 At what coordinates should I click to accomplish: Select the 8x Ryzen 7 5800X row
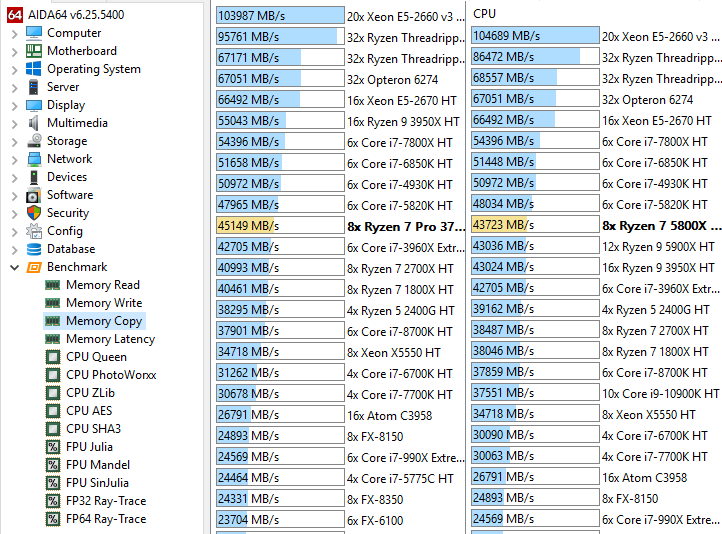661,226
